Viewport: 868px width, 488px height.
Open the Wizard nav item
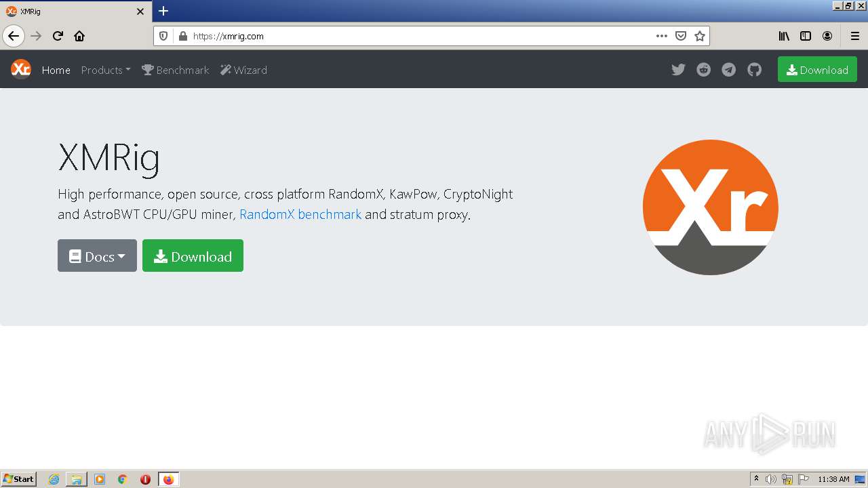click(243, 70)
